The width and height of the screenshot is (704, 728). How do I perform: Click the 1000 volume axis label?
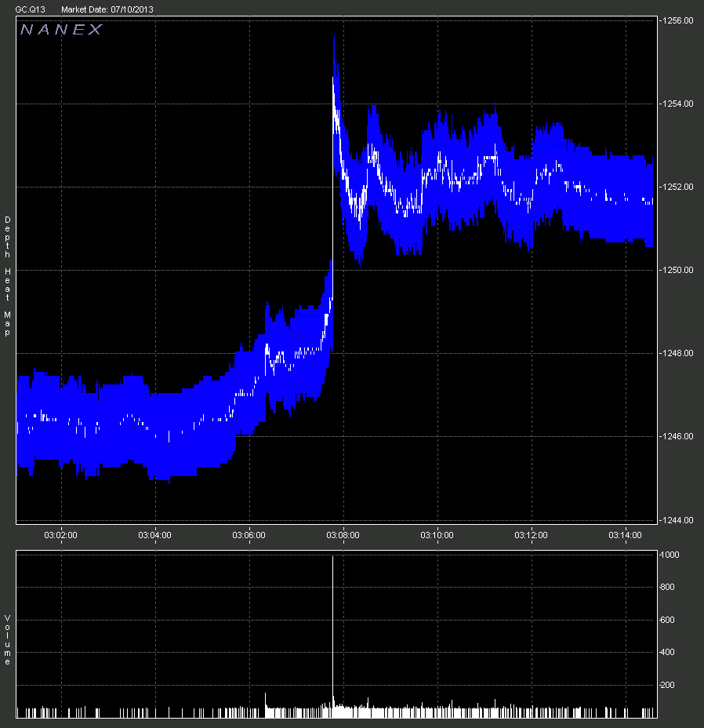(669, 555)
